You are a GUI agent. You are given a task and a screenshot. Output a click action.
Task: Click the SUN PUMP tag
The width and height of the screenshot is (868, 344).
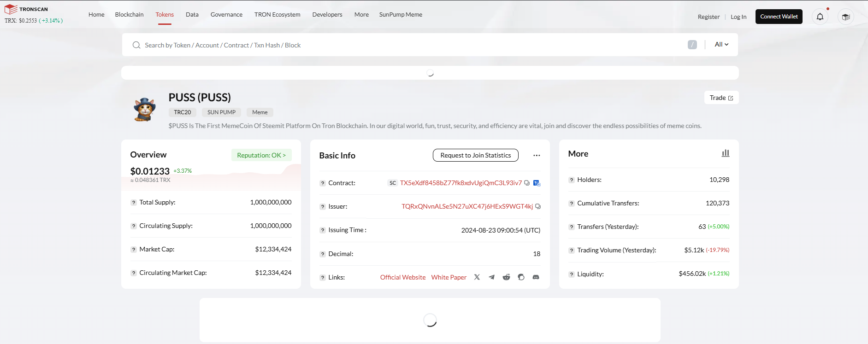pyautogui.click(x=221, y=112)
